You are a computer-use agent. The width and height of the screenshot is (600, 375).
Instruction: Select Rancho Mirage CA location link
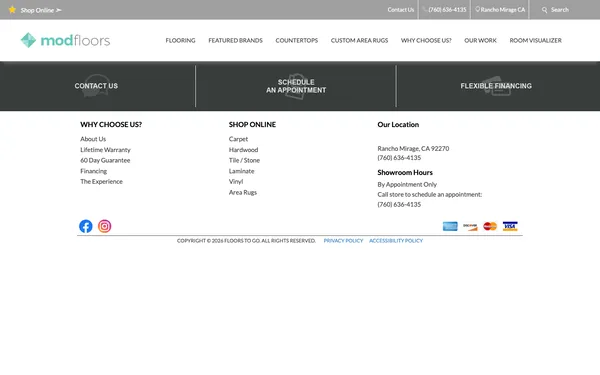click(x=503, y=10)
